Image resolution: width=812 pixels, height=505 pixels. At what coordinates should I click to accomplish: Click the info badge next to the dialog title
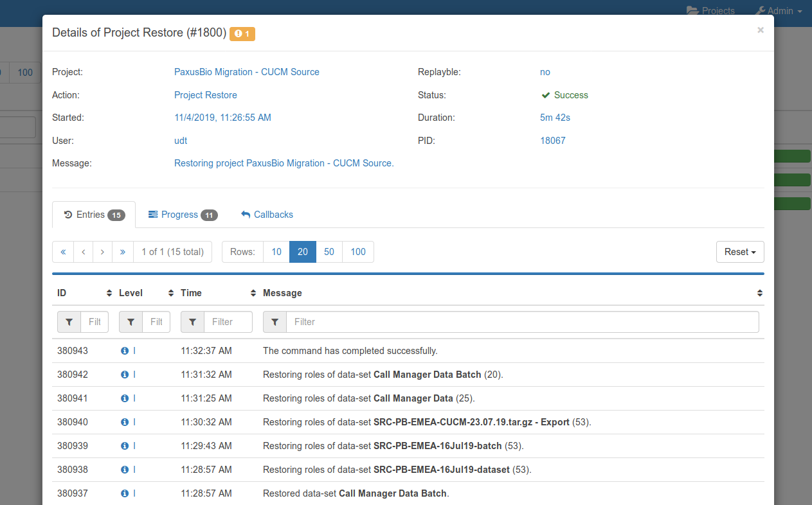point(242,33)
